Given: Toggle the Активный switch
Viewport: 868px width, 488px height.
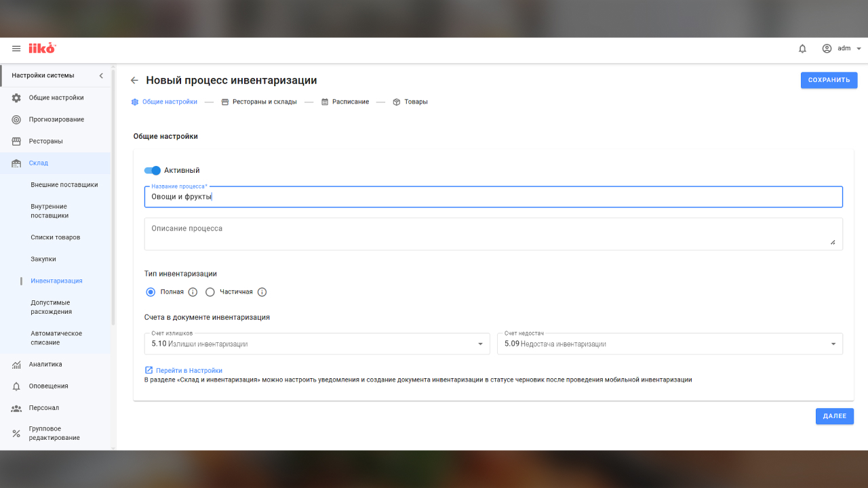Looking at the screenshot, I should coord(153,170).
